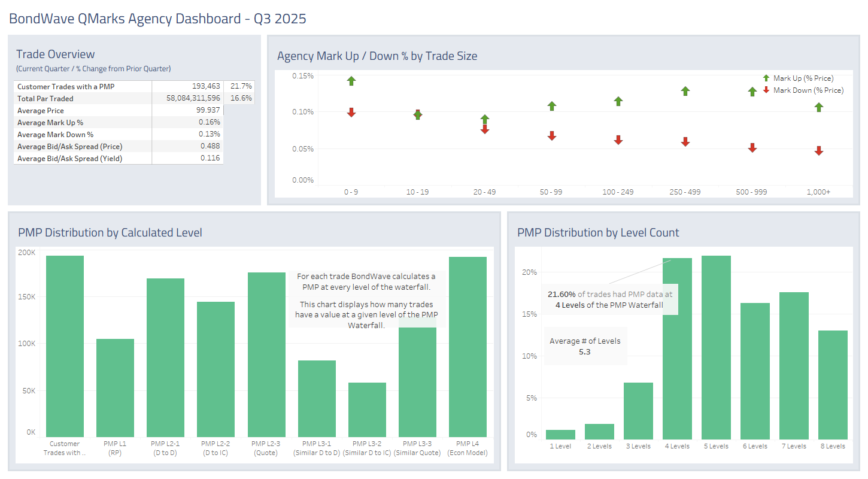Select the red Mark Down arrow for 500 - 999
Viewport: 868px width, 479px height.
click(x=752, y=147)
